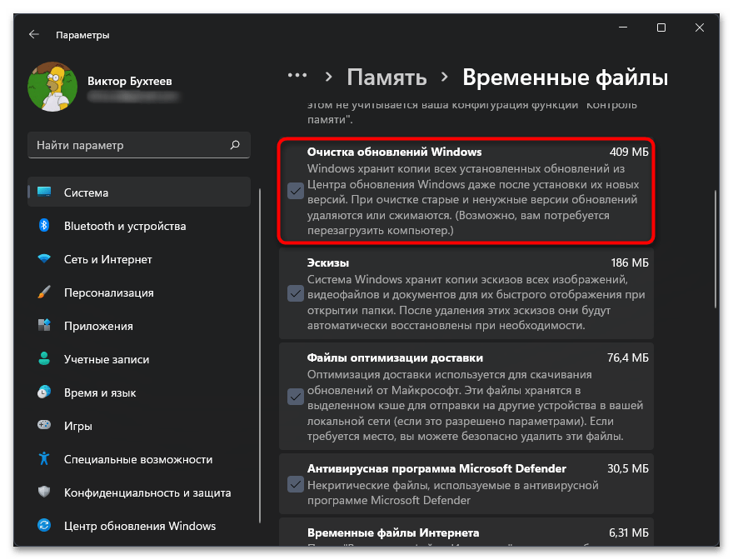733x560 pixels.
Task: Click the Эскизы item title
Action: tap(327, 263)
